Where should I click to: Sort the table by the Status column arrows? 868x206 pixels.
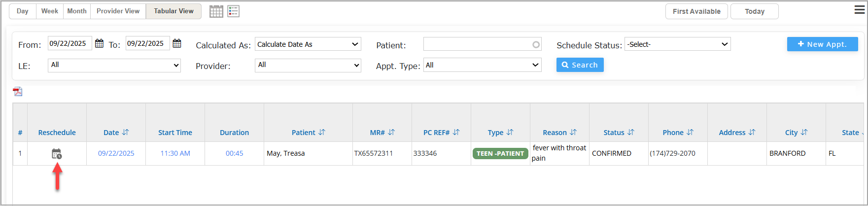click(x=631, y=132)
